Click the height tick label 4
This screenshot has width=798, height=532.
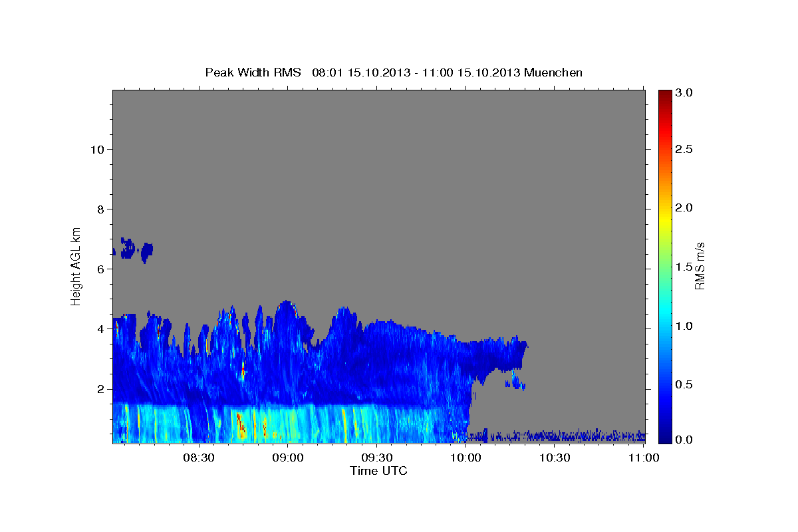[x=99, y=329]
